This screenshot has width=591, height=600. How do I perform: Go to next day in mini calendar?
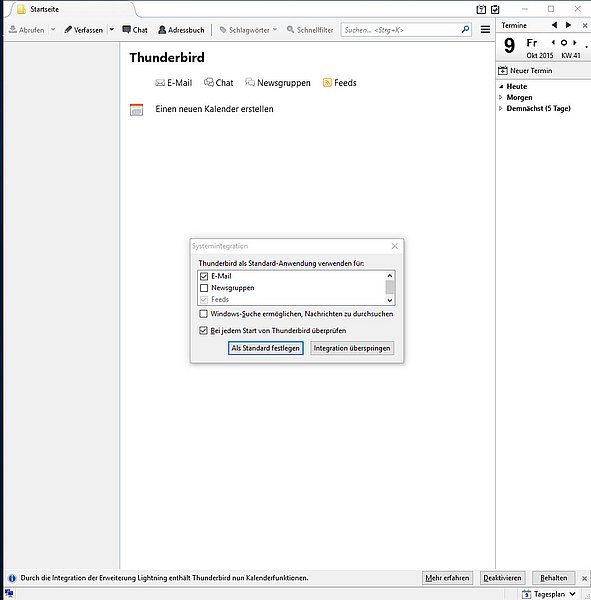[575, 42]
